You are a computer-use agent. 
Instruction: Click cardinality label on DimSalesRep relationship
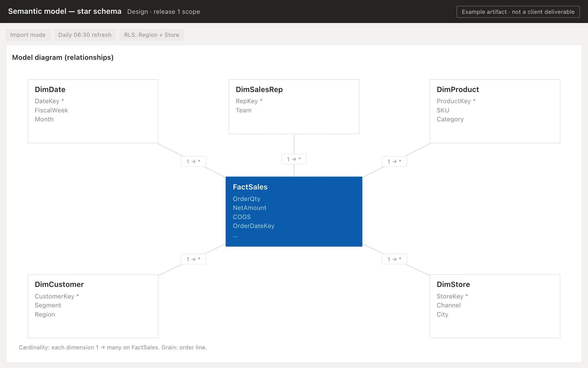(294, 159)
